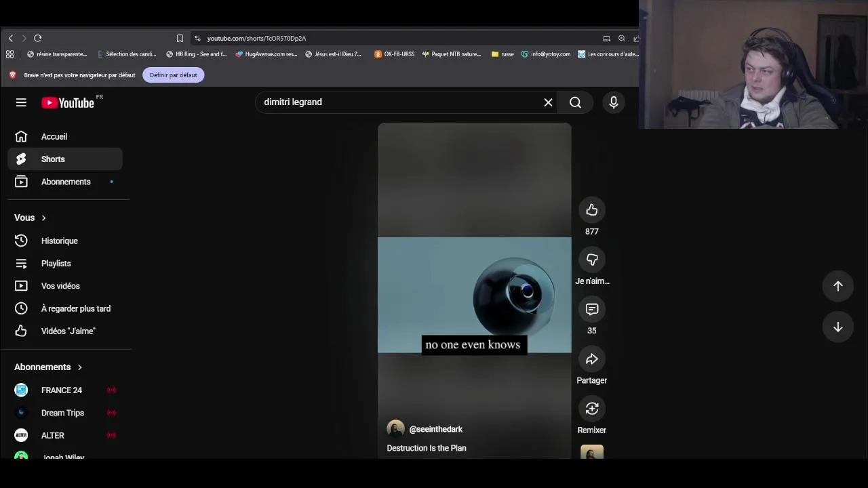The height and width of the screenshot is (488, 868).
Task: Reload the page with the refresh icon
Action: click(38, 39)
